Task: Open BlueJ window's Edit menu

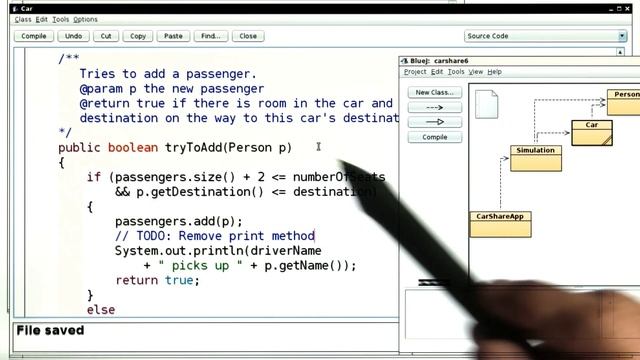Action: pos(437,72)
